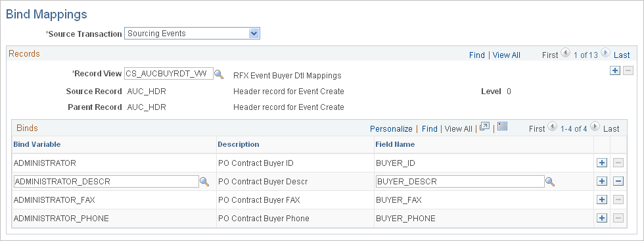This screenshot has width=644, height=241.
Task: Go to First record in Records
Action: point(550,55)
